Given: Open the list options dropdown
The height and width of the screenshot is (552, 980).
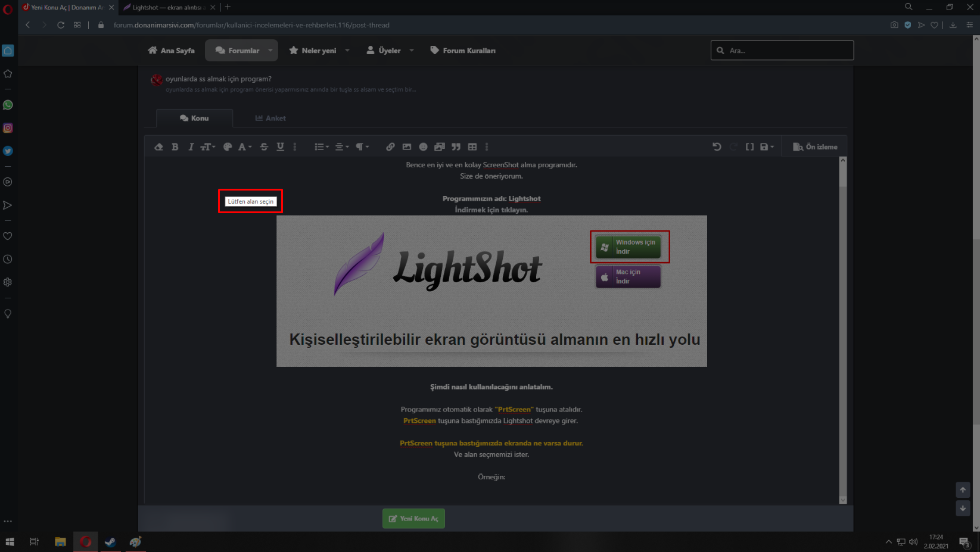Looking at the screenshot, I should pos(322,147).
